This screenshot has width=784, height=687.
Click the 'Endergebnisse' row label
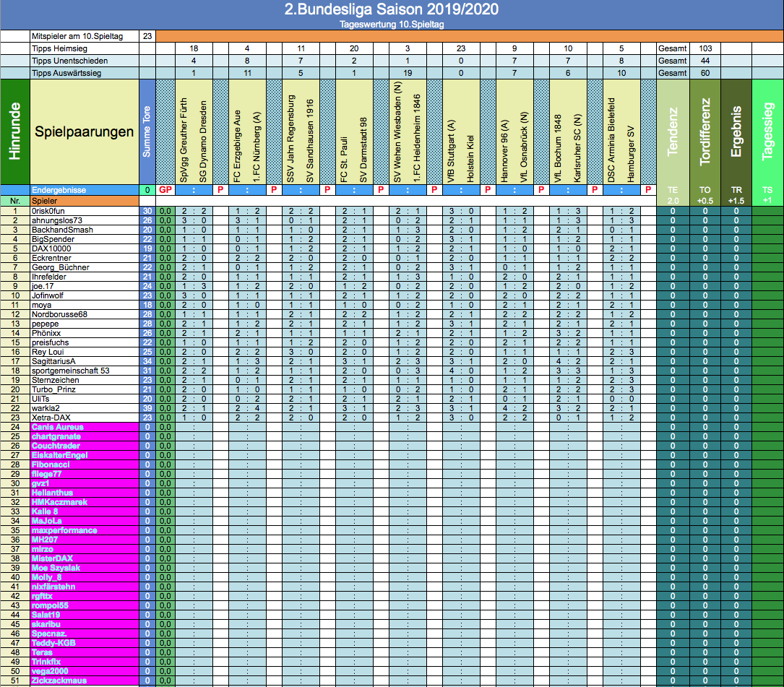tap(85, 190)
